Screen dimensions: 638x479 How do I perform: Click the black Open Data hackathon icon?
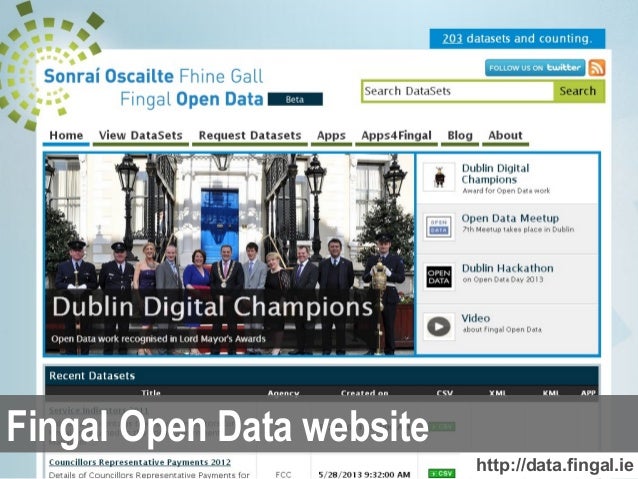coord(439,277)
